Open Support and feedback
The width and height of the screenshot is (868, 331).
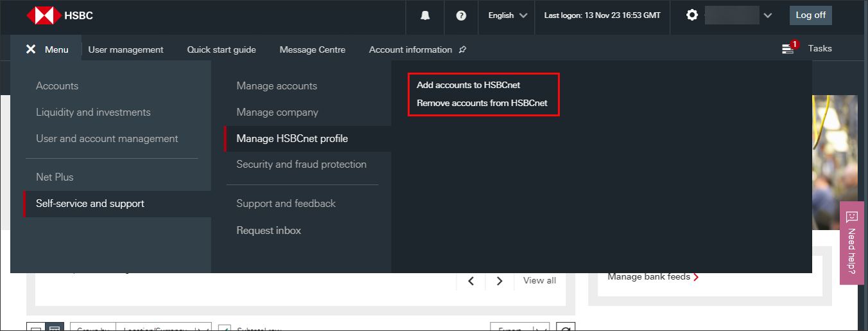286,204
